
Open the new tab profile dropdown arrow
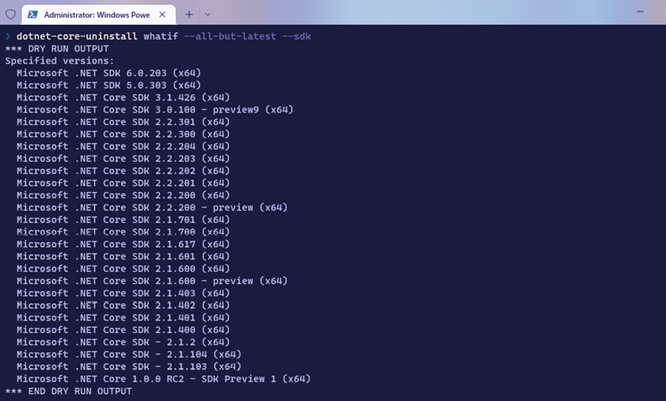208,14
